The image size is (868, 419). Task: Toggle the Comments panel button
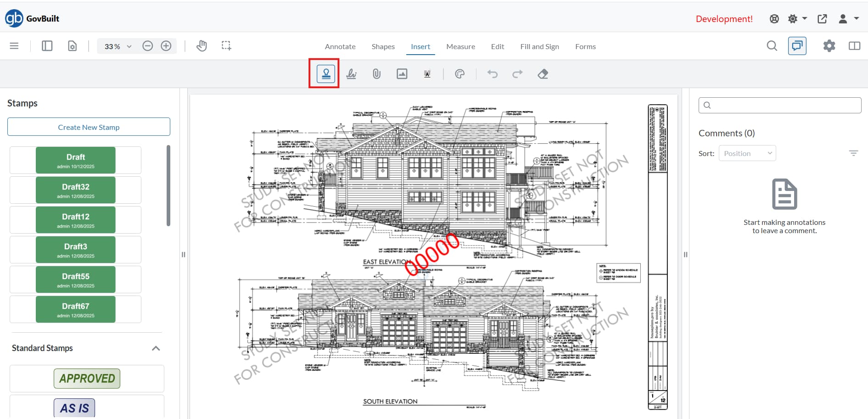(x=797, y=46)
